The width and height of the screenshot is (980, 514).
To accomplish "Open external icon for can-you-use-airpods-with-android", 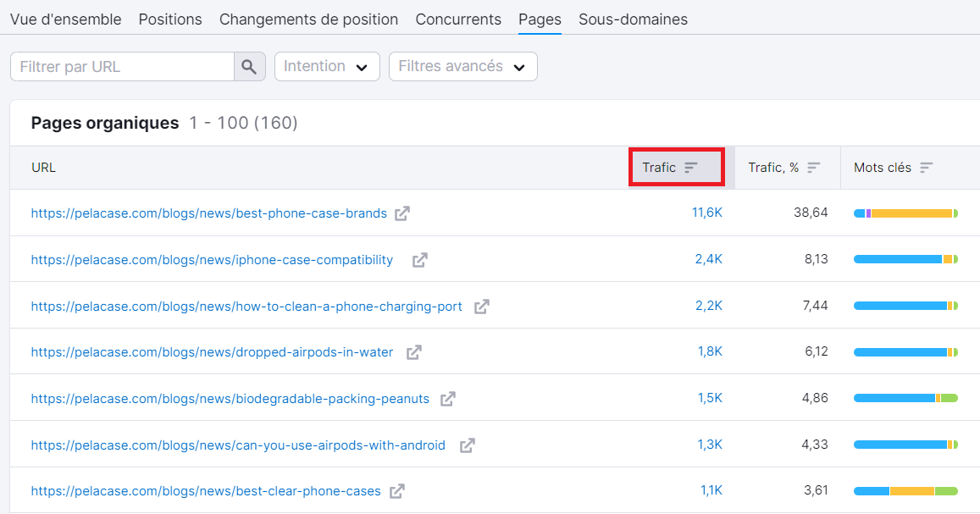I will 467,445.
